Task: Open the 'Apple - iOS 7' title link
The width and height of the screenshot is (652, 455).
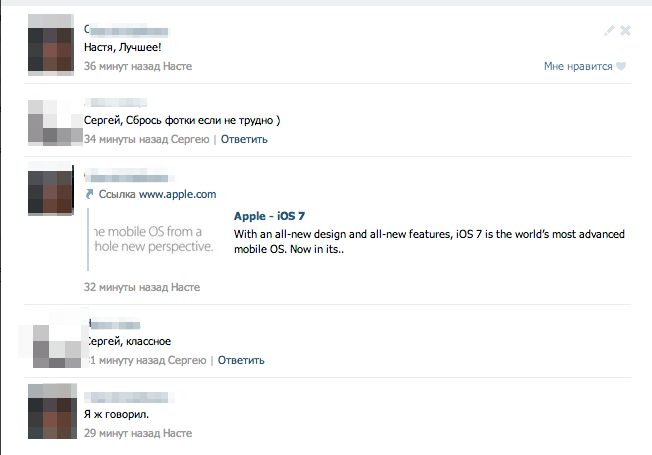Action: tap(269, 216)
